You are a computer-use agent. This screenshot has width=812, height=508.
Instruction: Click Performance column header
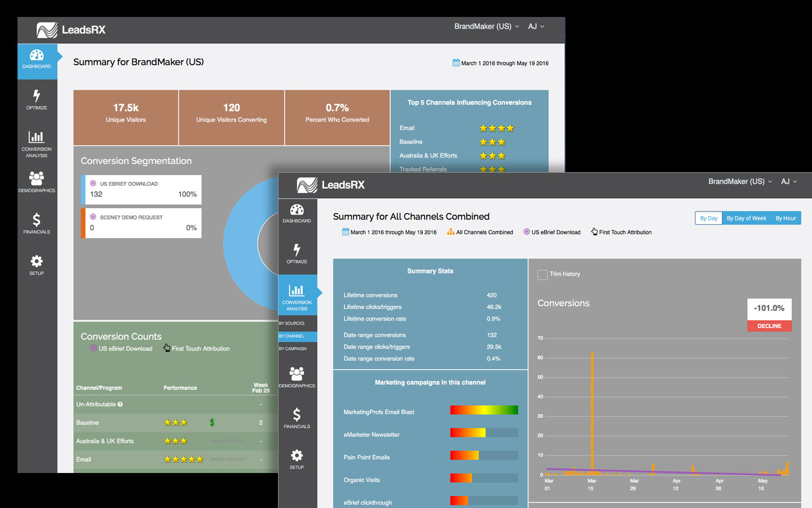(180, 388)
